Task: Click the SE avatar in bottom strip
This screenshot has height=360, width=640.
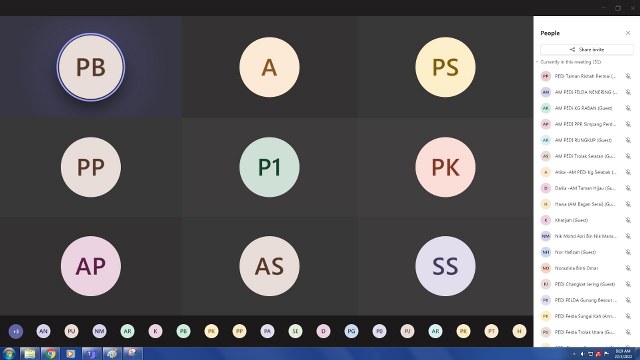Action: pos(295,331)
